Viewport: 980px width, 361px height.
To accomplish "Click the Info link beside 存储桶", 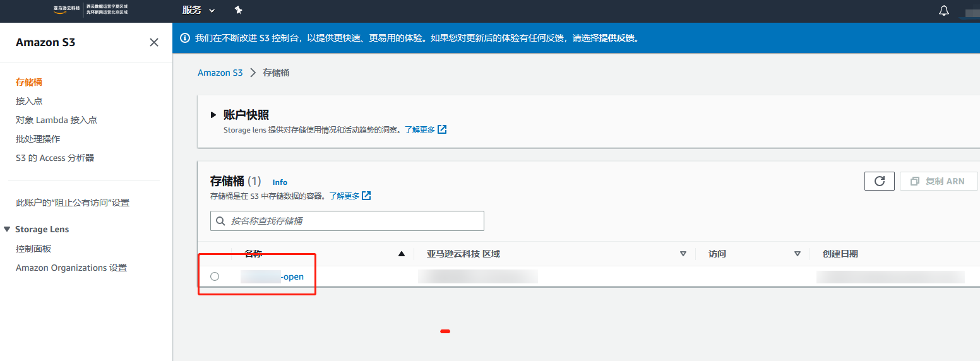I will click(x=280, y=182).
